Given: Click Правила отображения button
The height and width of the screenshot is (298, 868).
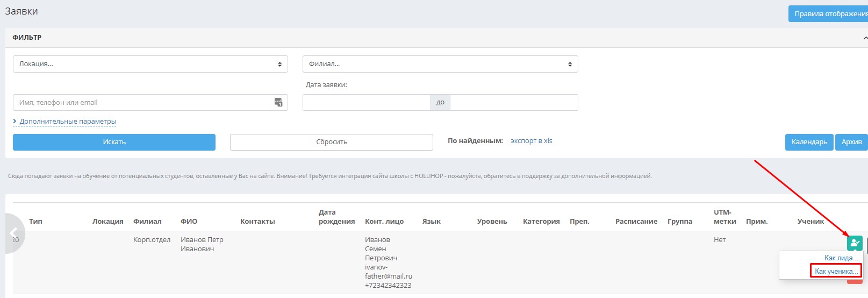Looking at the screenshot, I should (828, 14).
